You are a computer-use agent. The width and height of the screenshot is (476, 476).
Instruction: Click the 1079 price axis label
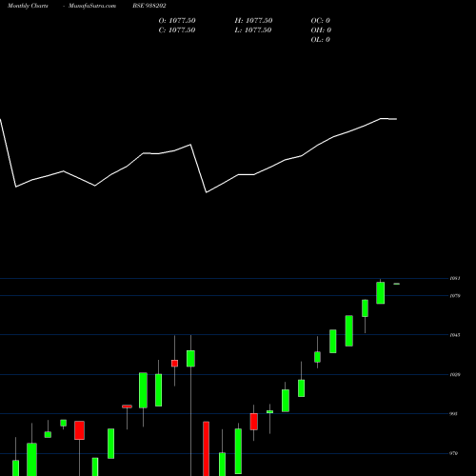[x=455, y=296]
